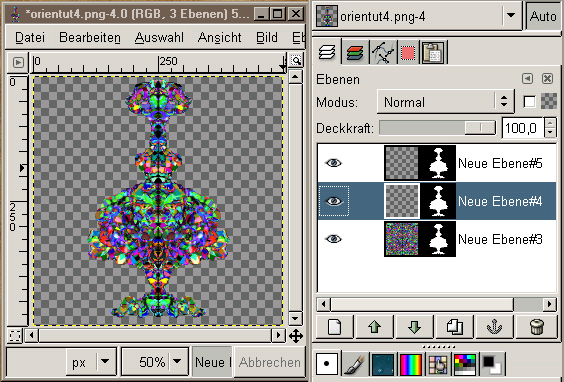The image size is (564, 382).
Task: Toggle the canvas zoom magnifier button
Action: click(296, 60)
